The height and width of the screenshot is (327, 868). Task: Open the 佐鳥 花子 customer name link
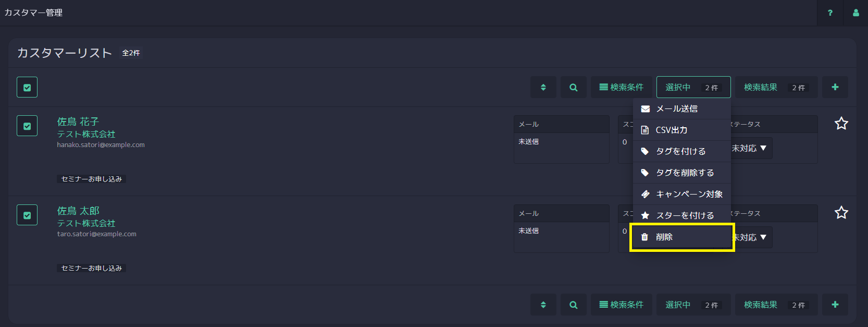78,122
